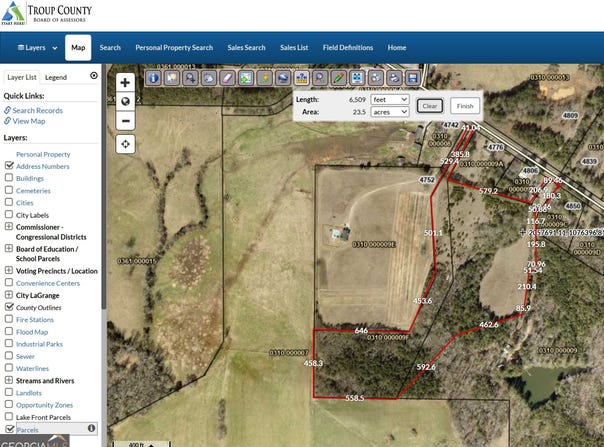Image resolution: width=604 pixels, height=447 pixels.
Task: Click the zoom to full extent icon
Action: click(x=357, y=78)
